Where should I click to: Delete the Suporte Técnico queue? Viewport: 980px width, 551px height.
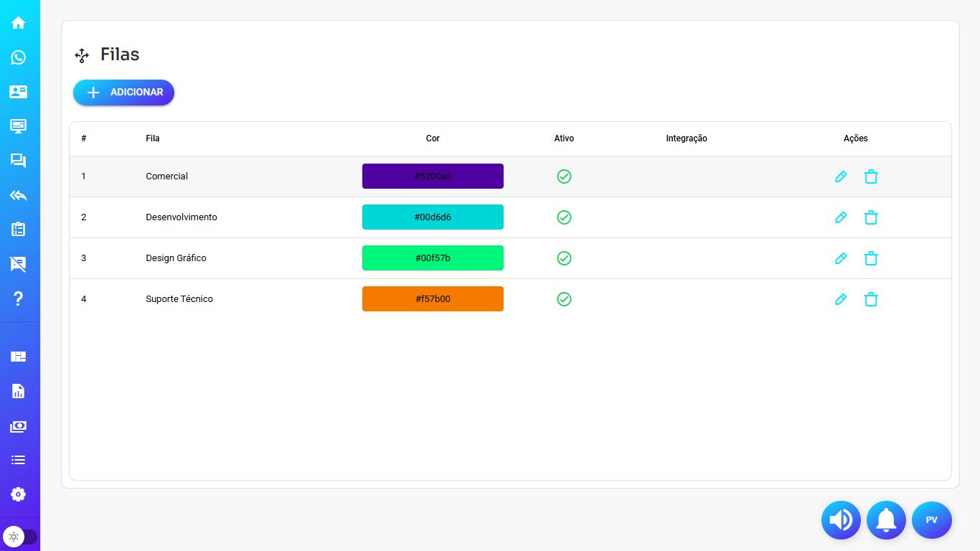(x=871, y=299)
